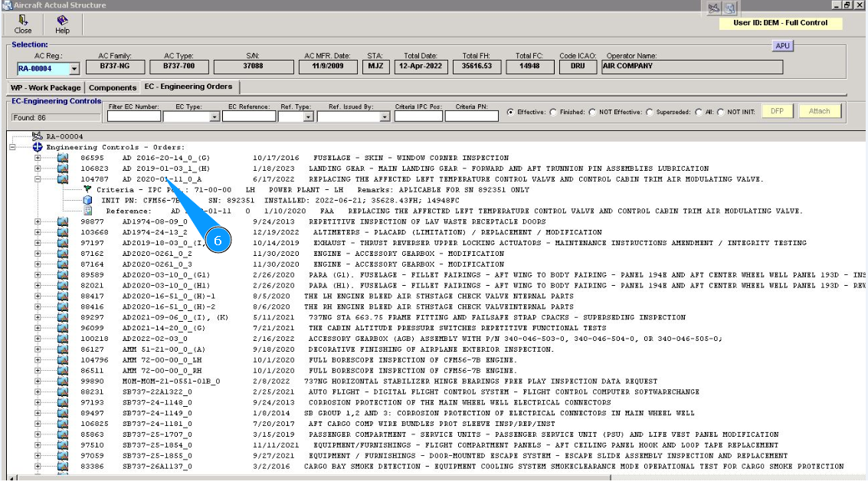This screenshot has width=868, height=485.
Task: Click the order icon for 89589
Action: 63,274
